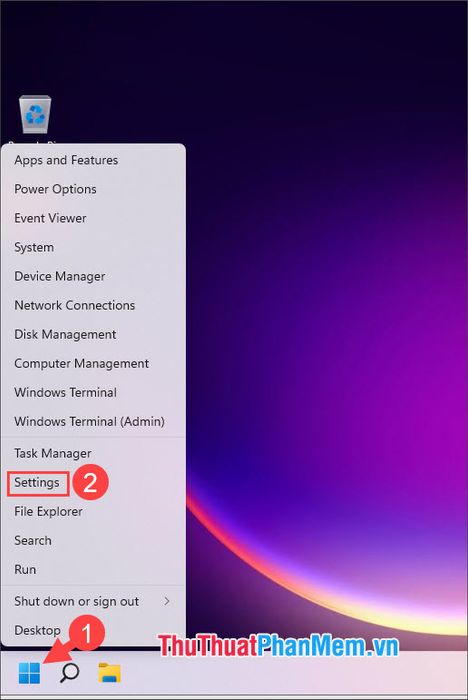Open File Explorer menu entry
Image resolution: width=468 pixels, height=700 pixels.
(93, 511)
